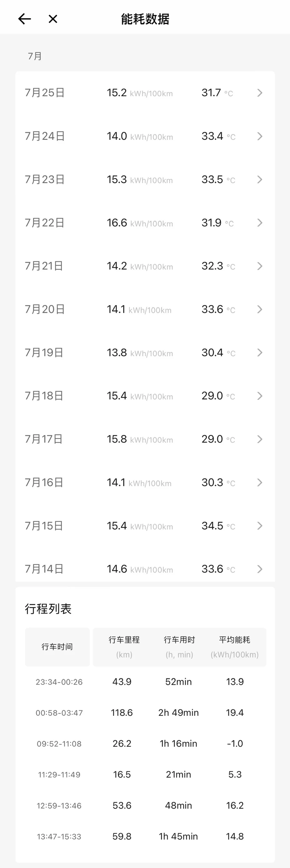290x868 pixels.
Task: Tap the July 22 row chevron
Action: click(x=260, y=223)
